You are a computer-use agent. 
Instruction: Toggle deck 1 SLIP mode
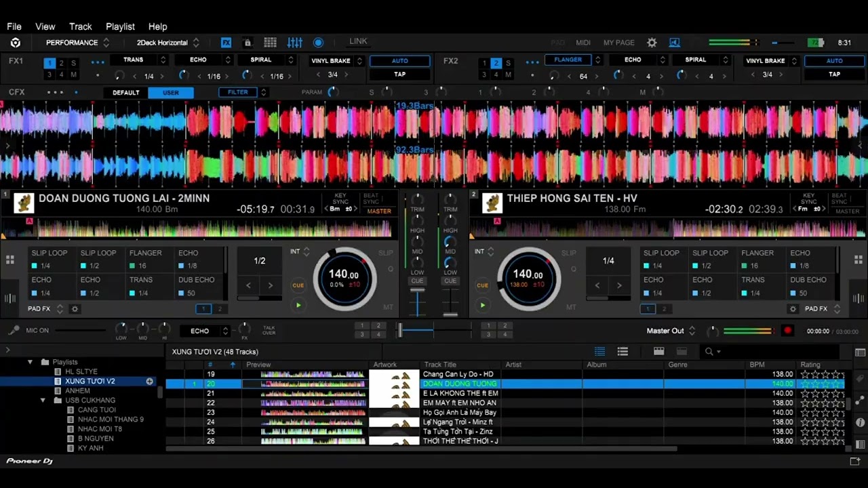click(x=386, y=253)
